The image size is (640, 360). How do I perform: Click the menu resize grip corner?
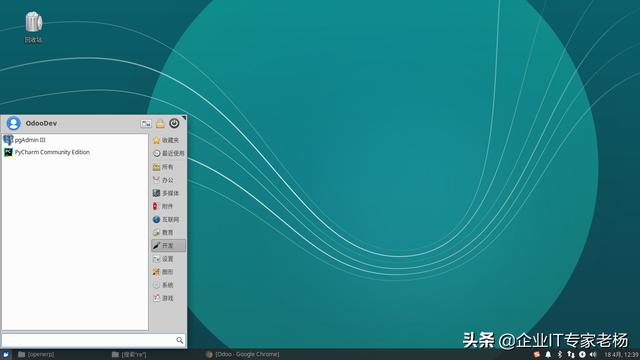184,118
